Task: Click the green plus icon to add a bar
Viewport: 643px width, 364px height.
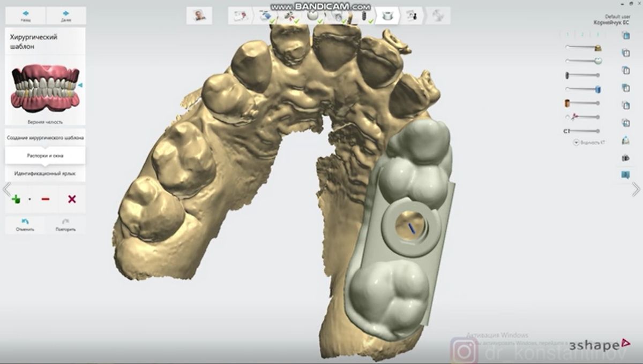Action: (16, 199)
